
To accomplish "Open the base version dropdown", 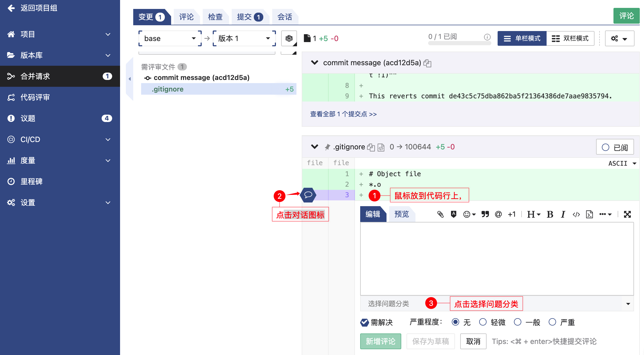I will click(x=170, y=38).
